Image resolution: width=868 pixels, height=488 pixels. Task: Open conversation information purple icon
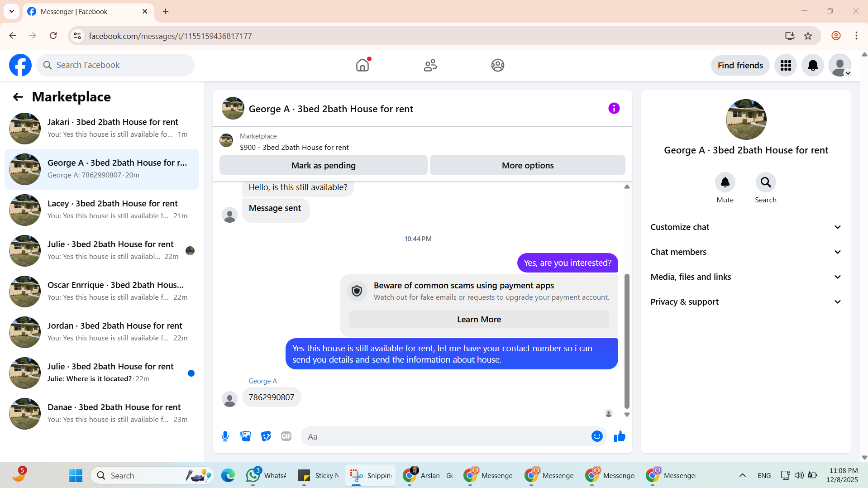tap(614, 108)
